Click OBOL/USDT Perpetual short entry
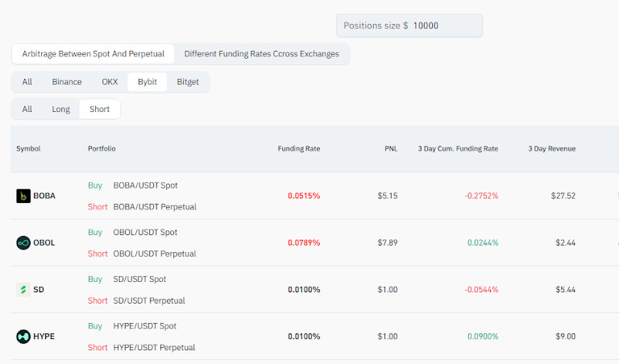This screenshot has height=364, width=619. coord(154,254)
